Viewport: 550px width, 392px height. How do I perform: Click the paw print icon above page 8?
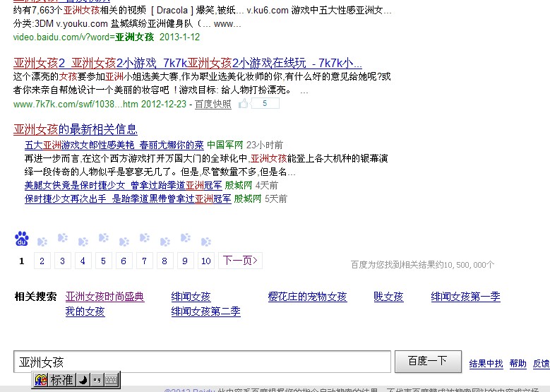[165, 242]
